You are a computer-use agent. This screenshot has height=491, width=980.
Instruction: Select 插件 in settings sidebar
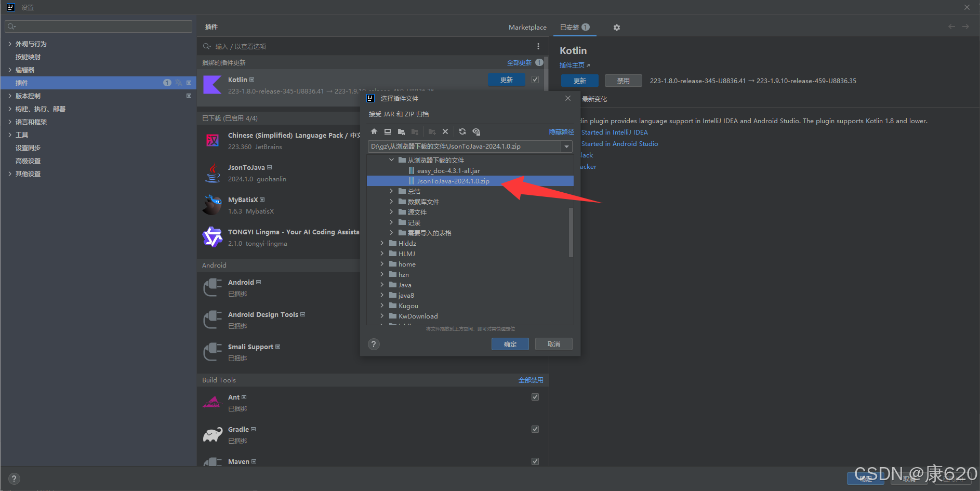pos(99,83)
